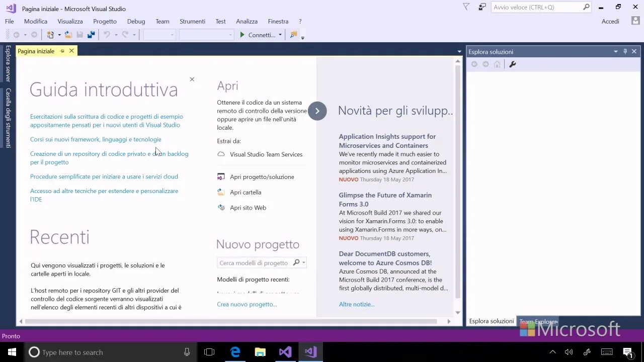
Task: Click the Crea nuovo progetto link
Action: click(247, 304)
